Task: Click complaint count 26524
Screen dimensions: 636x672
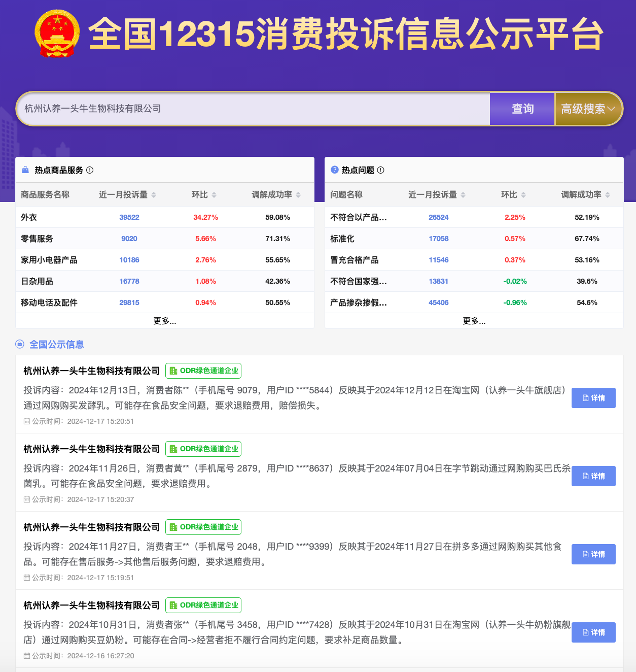Action: click(x=439, y=217)
